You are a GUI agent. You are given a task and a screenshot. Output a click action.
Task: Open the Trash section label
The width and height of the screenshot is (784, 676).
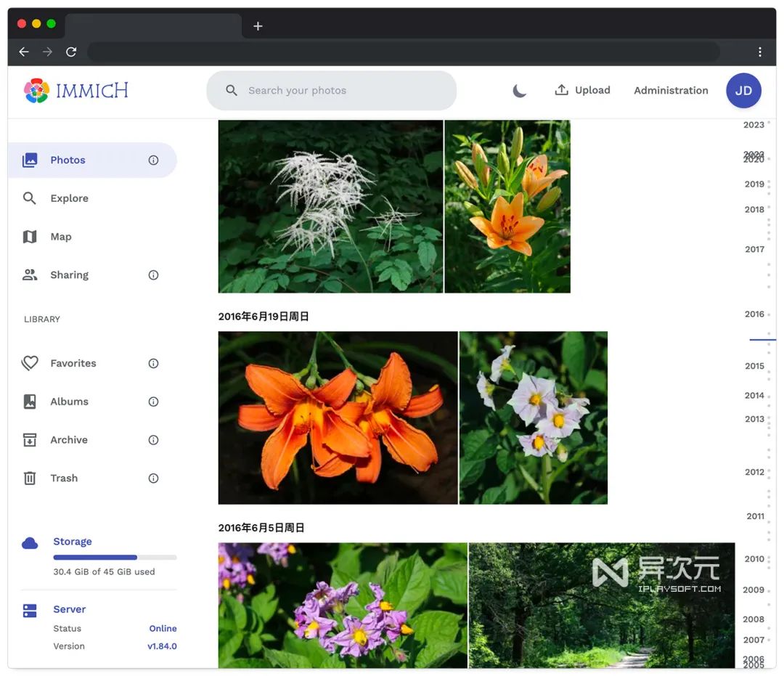click(x=64, y=479)
